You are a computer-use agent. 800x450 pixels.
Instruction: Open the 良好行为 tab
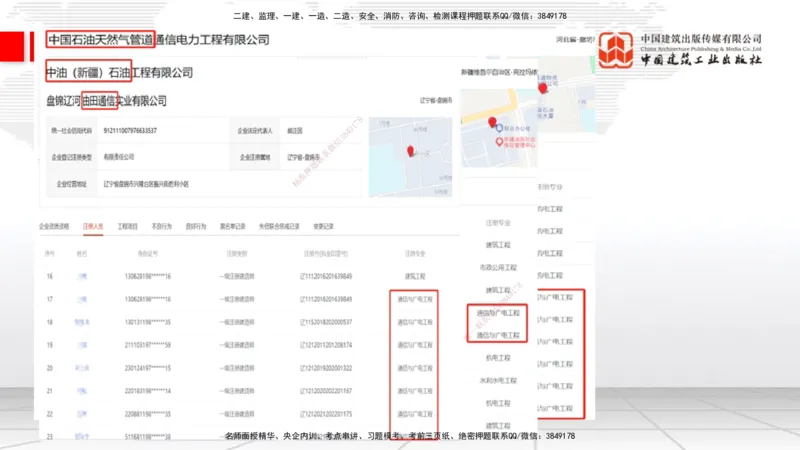(x=196, y=226)
